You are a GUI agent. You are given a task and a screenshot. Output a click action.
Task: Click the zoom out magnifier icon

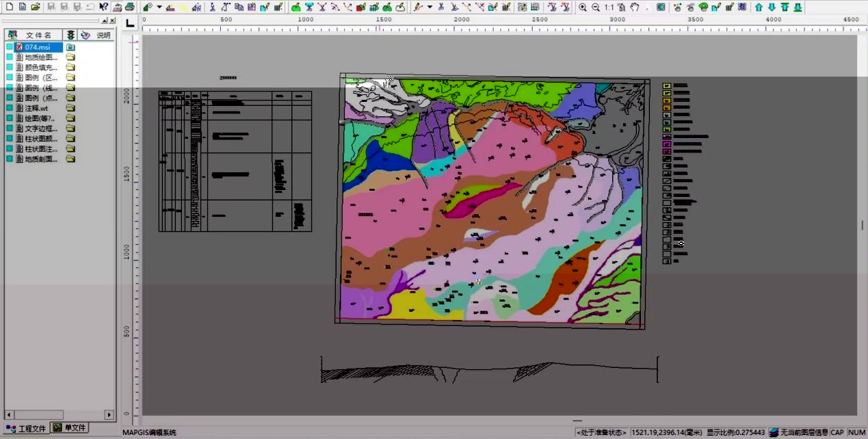(596, 7)
